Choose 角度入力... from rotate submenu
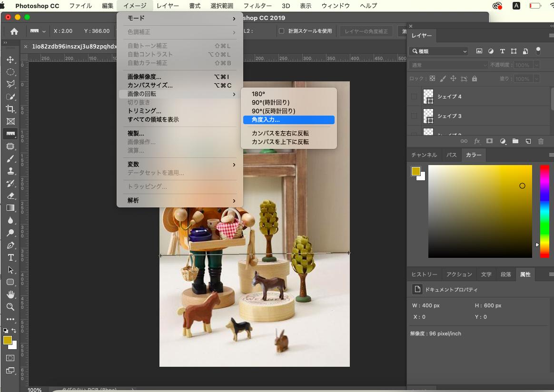Viewport: 554px width, 392px height. pos(289,120)
